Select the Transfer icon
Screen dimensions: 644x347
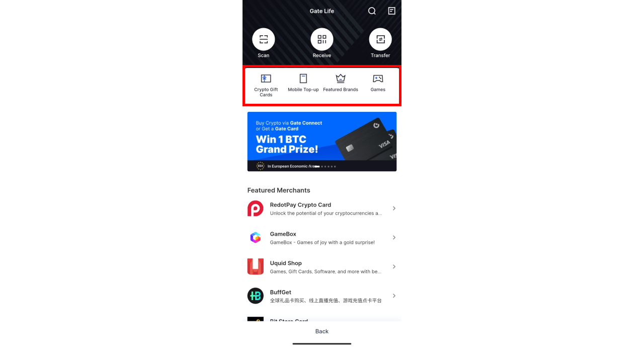(380, 39)
